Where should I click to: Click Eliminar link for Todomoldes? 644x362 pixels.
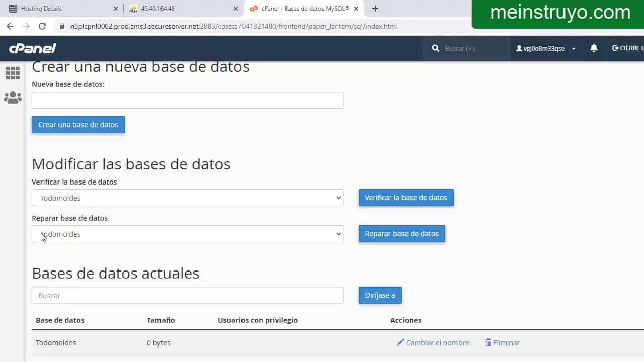click(506, 343)
